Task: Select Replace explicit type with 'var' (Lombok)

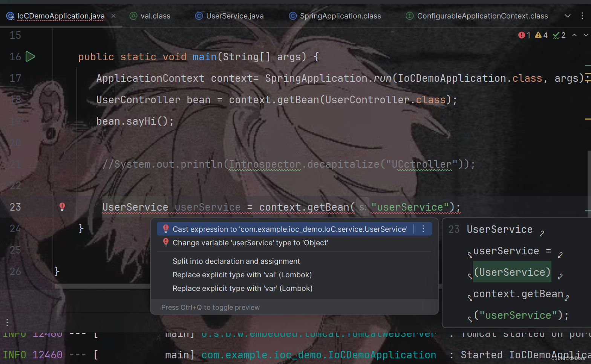Action: click(242, 288)
